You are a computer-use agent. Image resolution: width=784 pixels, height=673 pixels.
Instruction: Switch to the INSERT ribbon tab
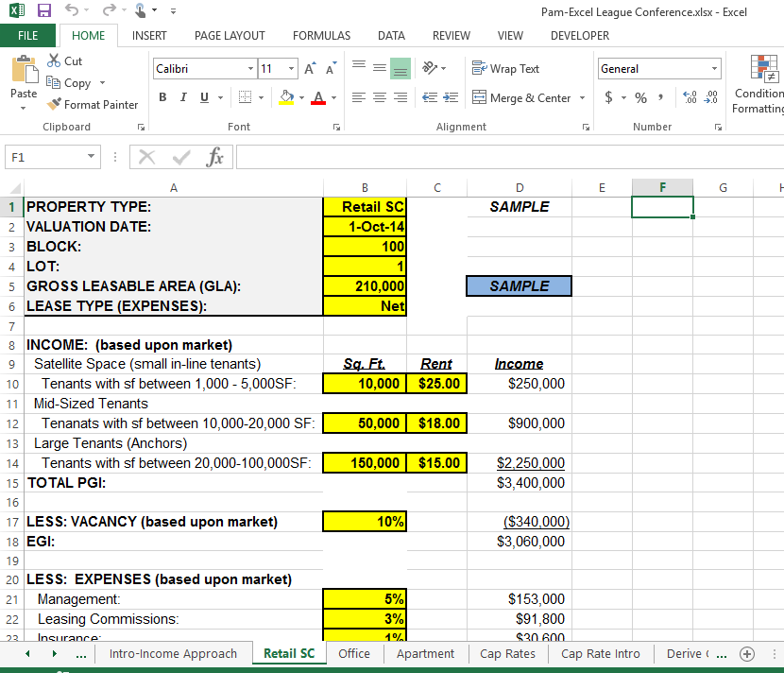[149, 36]
